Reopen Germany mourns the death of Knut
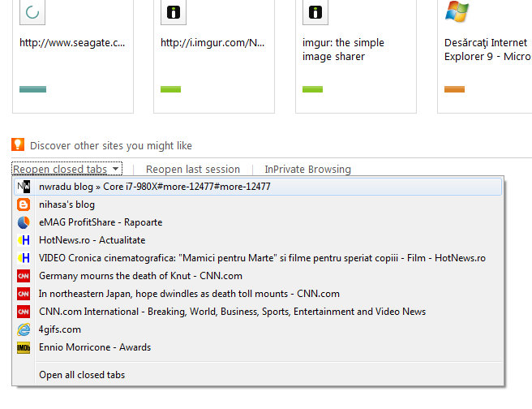This screenshot has height=409, width=532. pos(258,276)
